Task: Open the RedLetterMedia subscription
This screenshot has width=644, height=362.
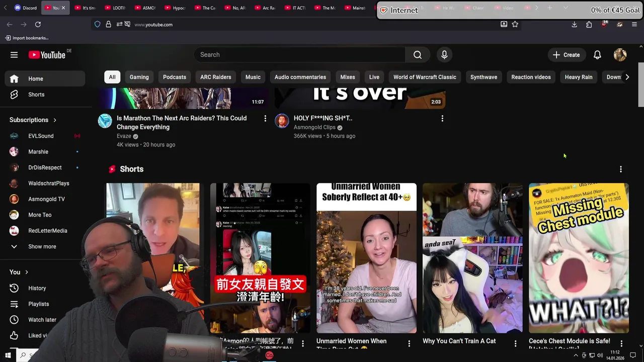Action: (45, 231)
